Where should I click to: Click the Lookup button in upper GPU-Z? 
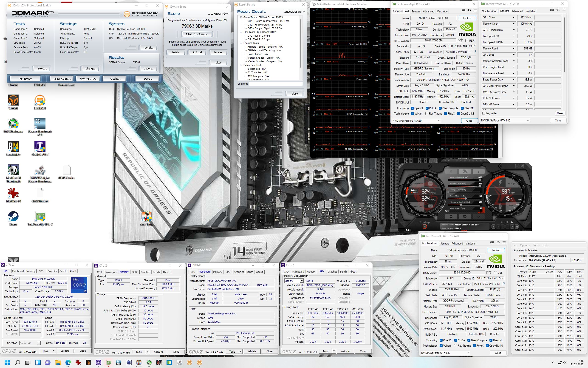click(x=467, y=18)
